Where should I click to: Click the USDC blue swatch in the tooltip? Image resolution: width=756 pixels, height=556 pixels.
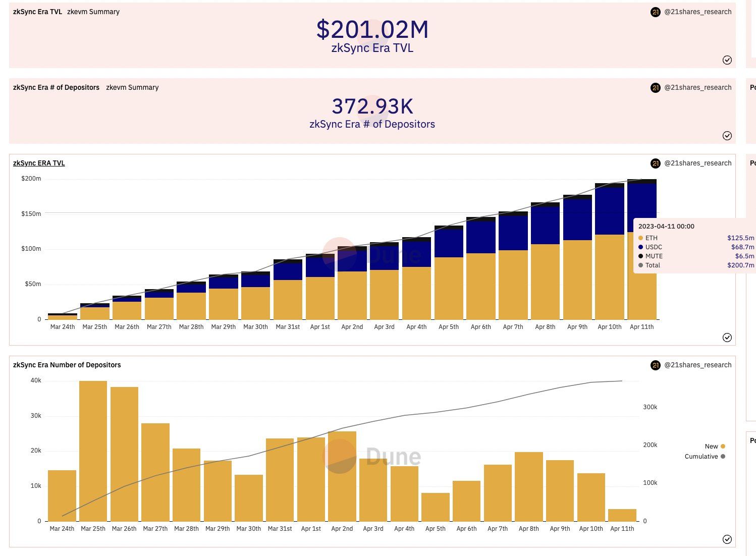coord(641,247)
